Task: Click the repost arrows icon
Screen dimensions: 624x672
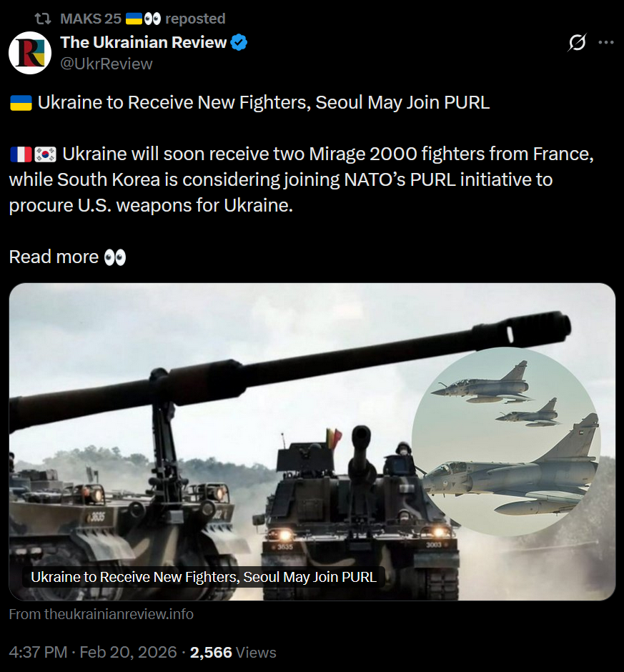Action: [x=43, y=19]
